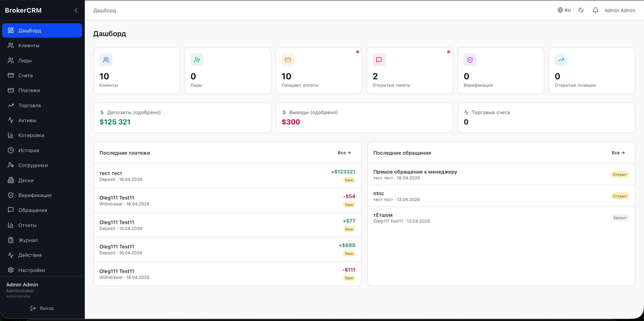This screenshot has width=644, height=321.
Task: Go to Платежи in the sidebar
Action: coord(29,90)
